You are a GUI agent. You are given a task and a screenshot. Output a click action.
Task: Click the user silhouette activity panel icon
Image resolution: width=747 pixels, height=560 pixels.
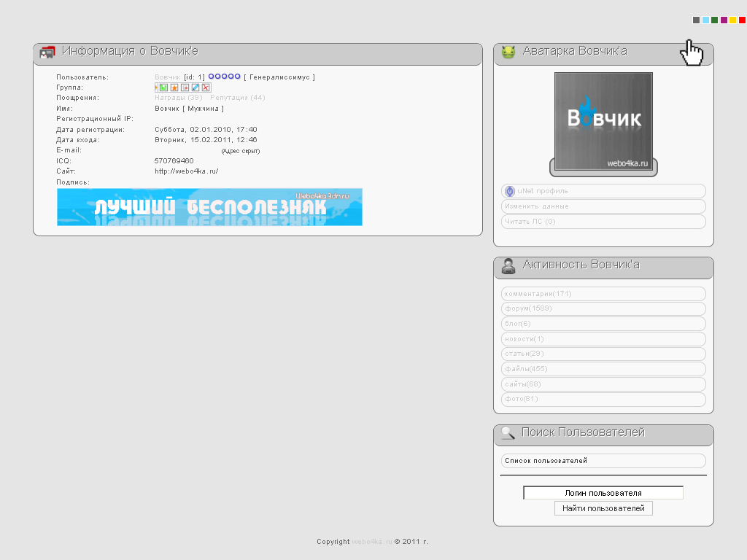508,266
